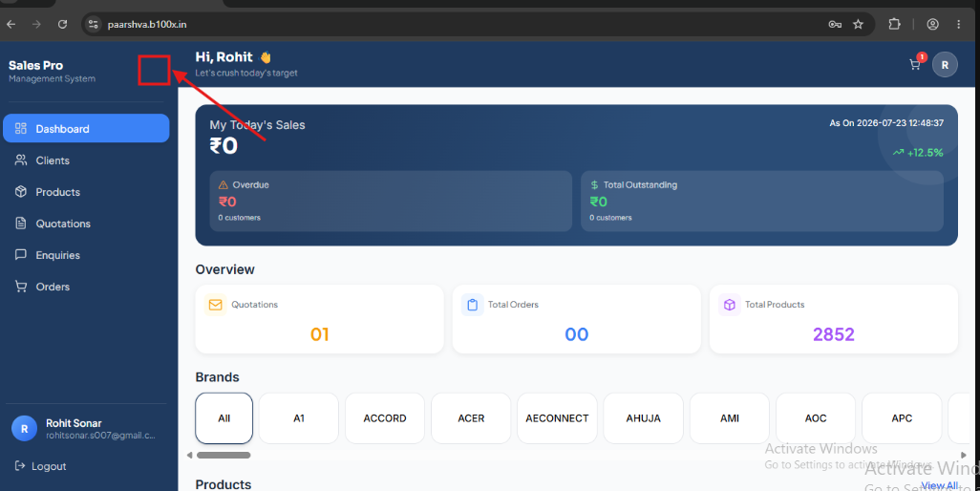Click the rohitsonar email text in sidebar
This screenshot has height=491, width=980.
(100, 436)
